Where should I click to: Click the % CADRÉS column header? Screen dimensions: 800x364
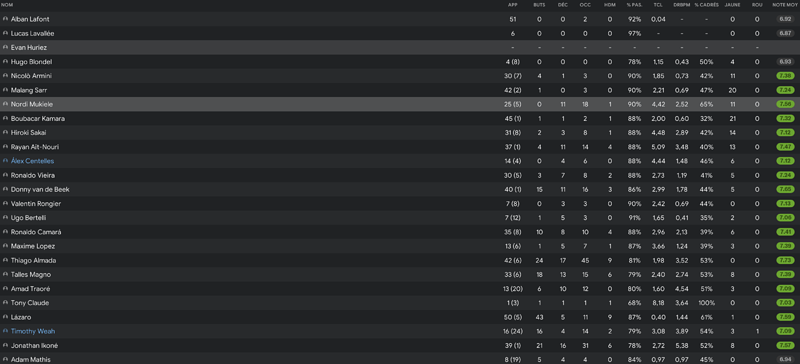(x=707, y=5)
